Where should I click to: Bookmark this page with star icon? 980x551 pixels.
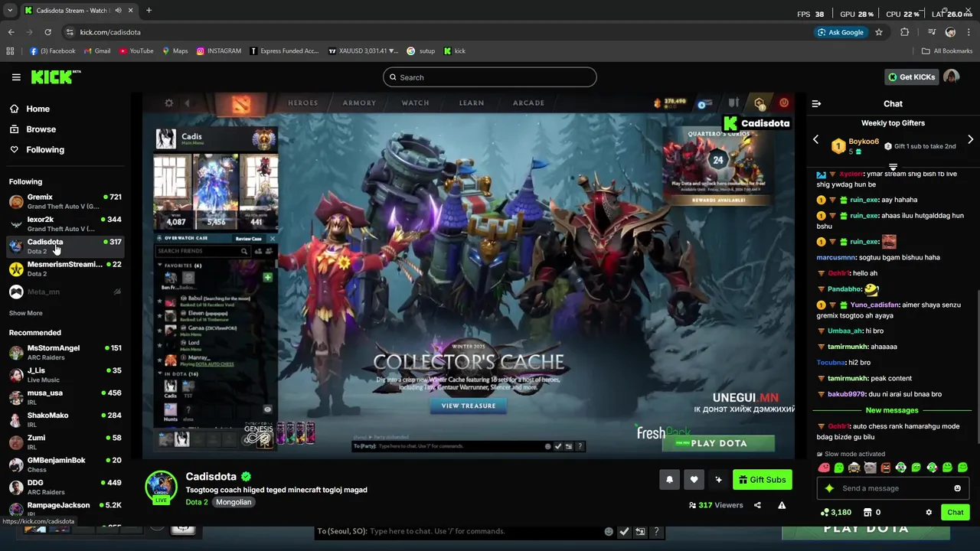tap(879, 32)
